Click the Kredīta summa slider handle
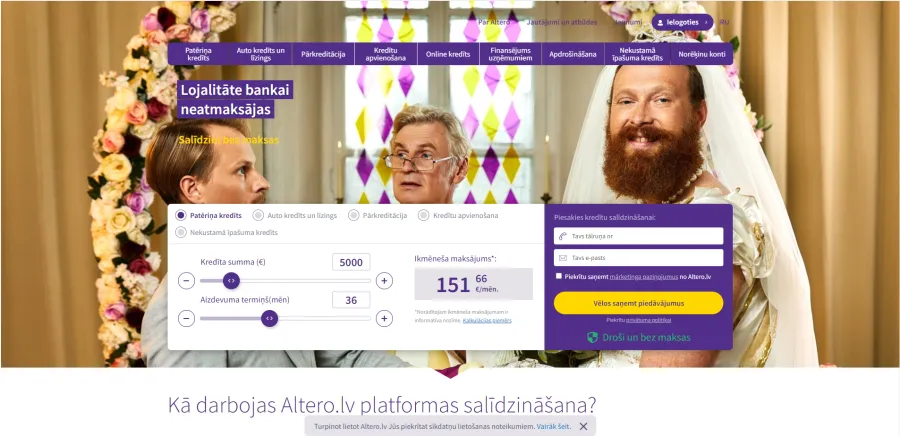The height and width of the screenshot is (436, 900). 231,281
